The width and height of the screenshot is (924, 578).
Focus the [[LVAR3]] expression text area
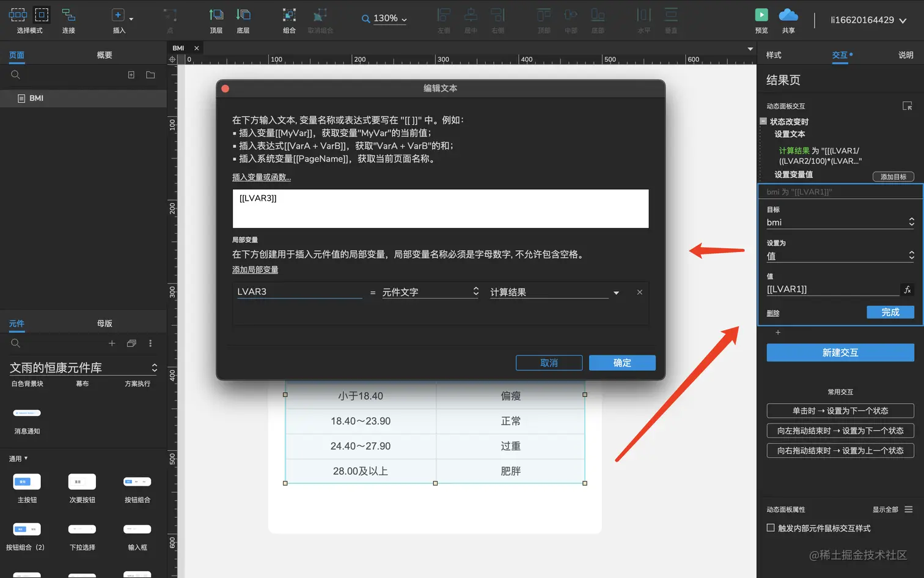point(441,209)
